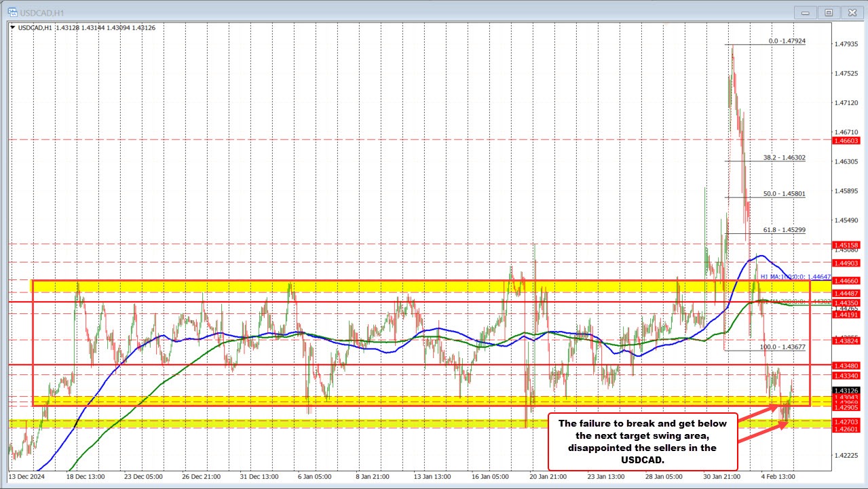Select the Fibonacci label 100.0 - 1.43677
Viewport: 868px width, 489px height.
pyautogui.click(x=782, y=347)
